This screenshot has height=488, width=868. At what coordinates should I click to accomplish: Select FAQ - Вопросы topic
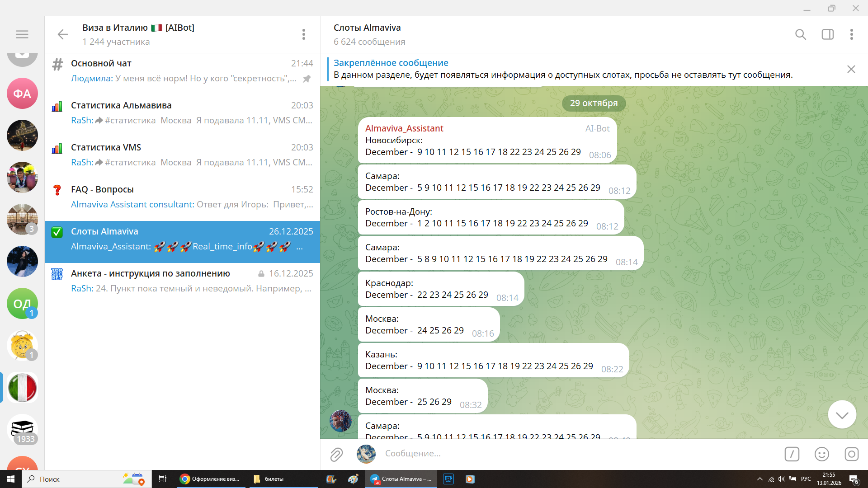182,197
